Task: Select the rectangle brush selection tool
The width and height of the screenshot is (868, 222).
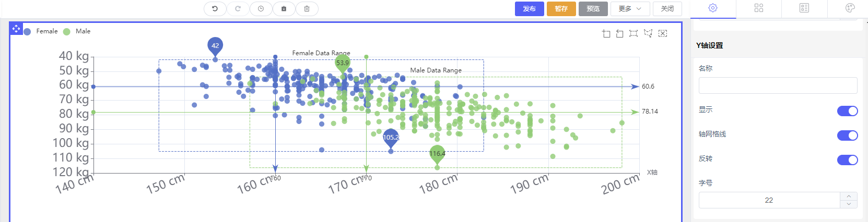Action: point(634,33)
